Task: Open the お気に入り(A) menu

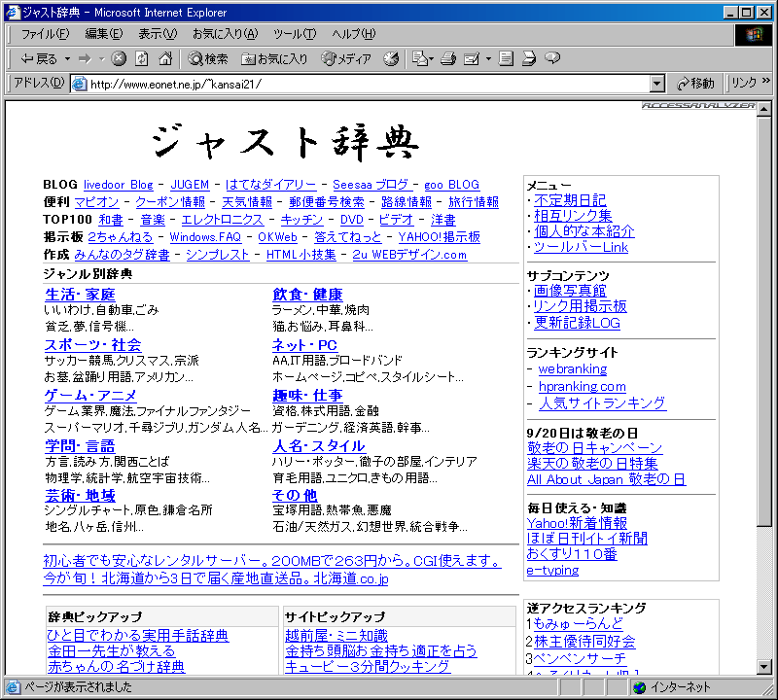Action: (226, 34)
